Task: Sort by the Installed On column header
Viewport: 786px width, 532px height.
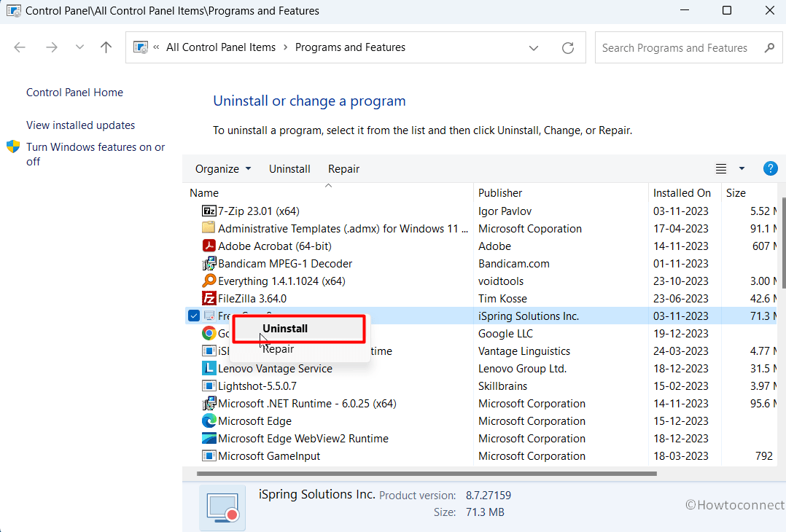Action: tap(682, 193)
